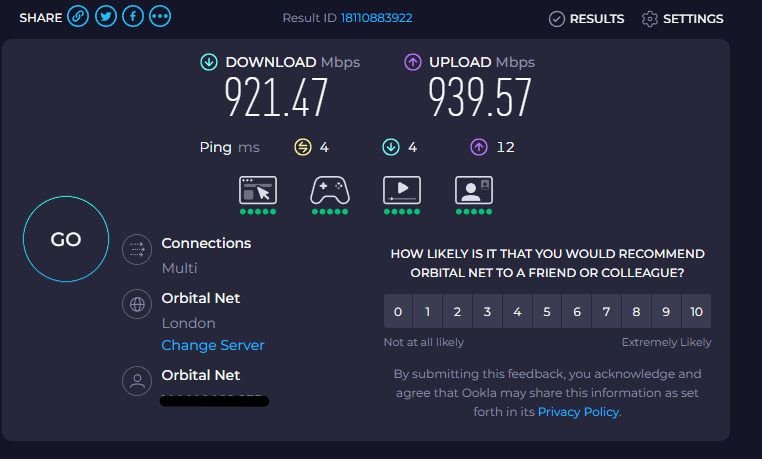Click the download arrow icon
Viewport: 762px width, 459px height.
pos(209,62)
